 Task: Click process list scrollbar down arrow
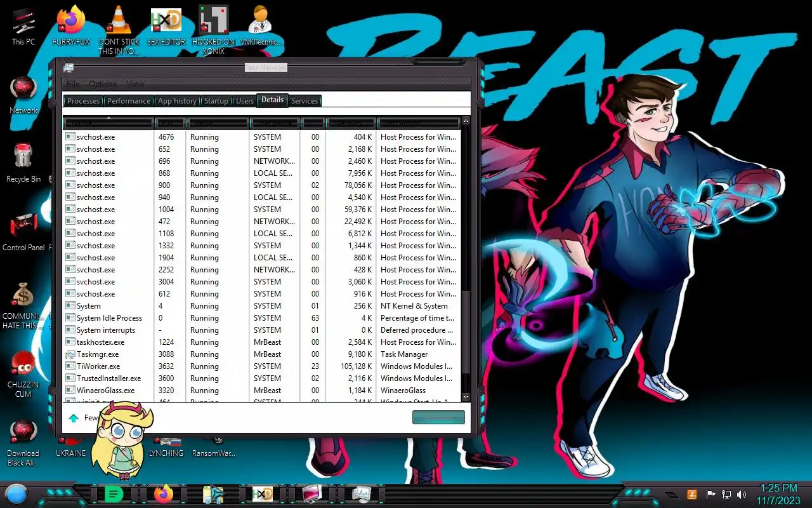(466, 397)
